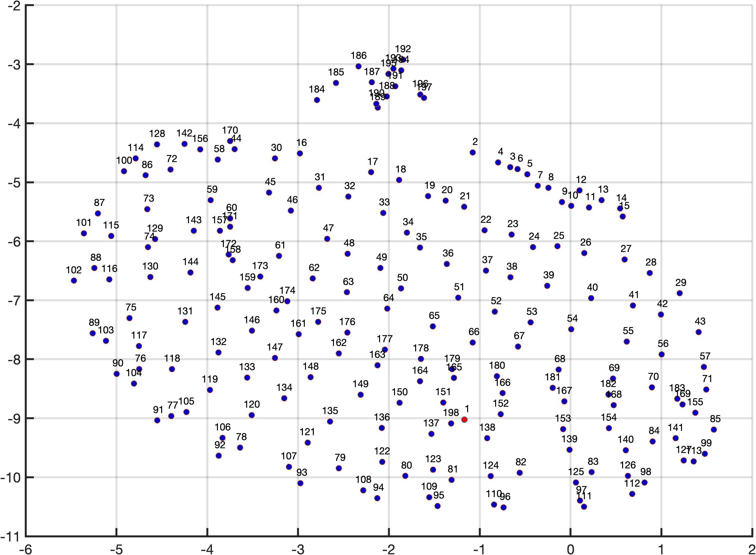Image resolution: width=756 pixels, height=555 pixels.
Task: Select the point labeled 29
Action: [679, 293]
